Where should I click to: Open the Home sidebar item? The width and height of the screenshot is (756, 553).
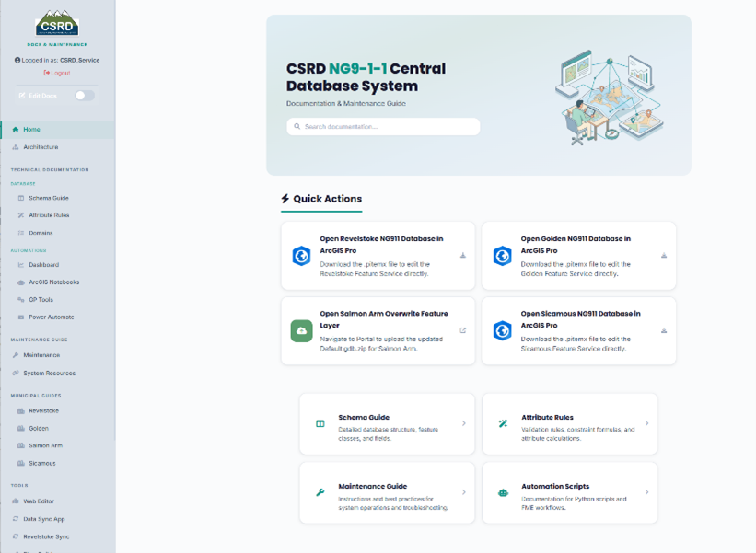tap(57, 130)
